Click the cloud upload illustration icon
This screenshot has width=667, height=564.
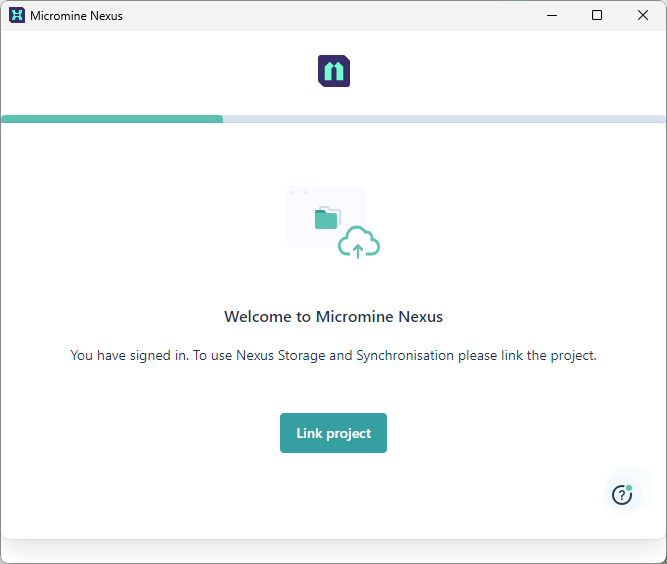(x=359, y=243)
